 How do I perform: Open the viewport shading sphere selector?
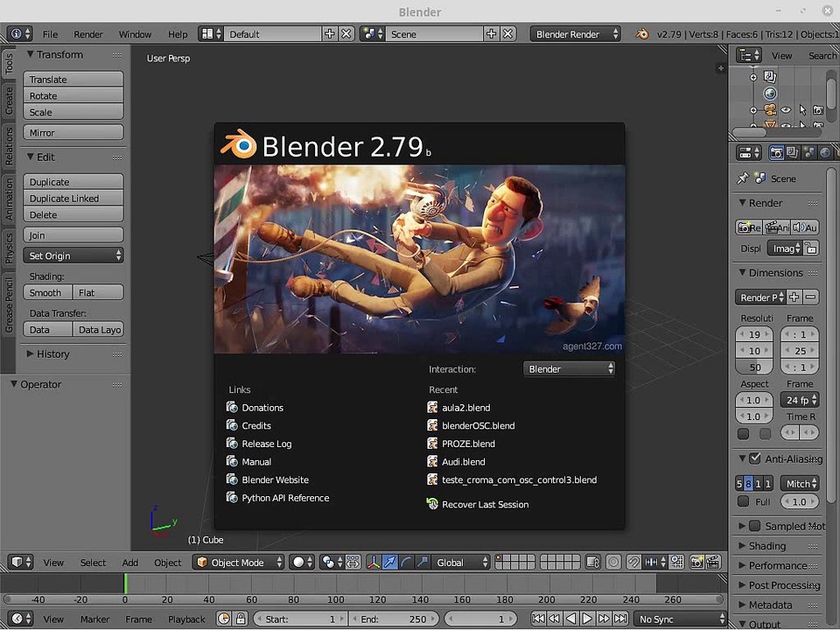(303, 562)
